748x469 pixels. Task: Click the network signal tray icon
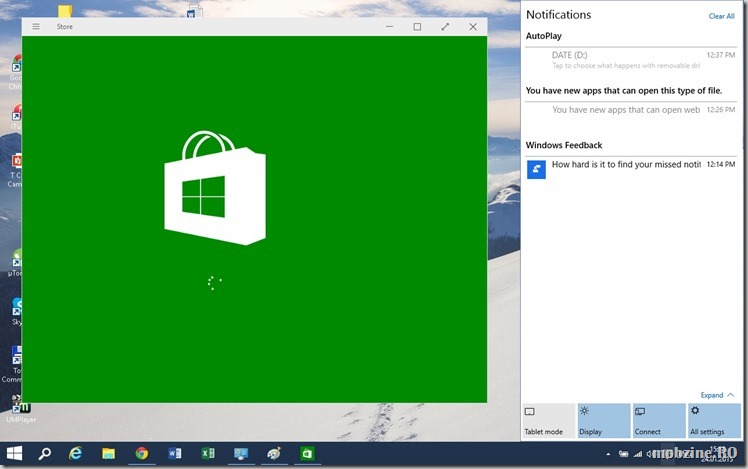coord(638,454)
